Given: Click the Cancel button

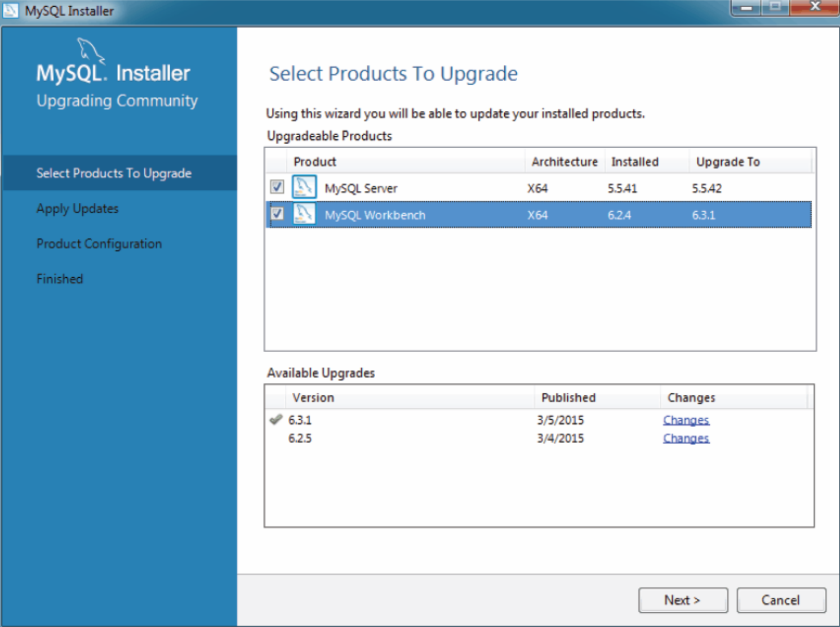Looking at the screenshot, I should pos(781,600).
